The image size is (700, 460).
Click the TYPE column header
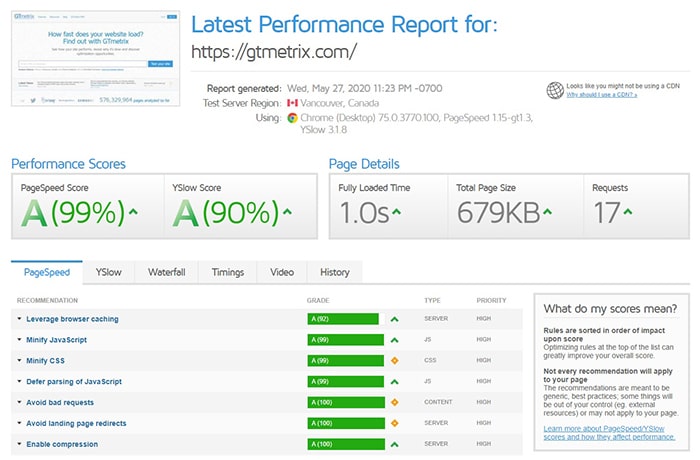(432, 301)
